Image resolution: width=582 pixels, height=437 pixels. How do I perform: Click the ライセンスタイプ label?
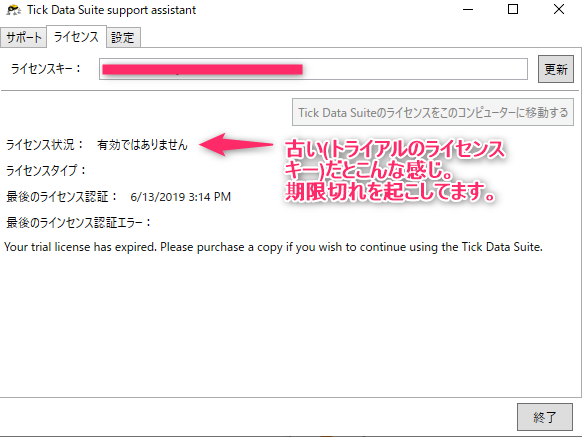46,170
